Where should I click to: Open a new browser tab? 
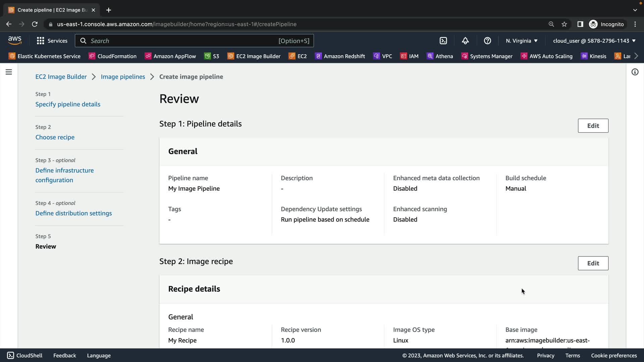click(108, 10)
